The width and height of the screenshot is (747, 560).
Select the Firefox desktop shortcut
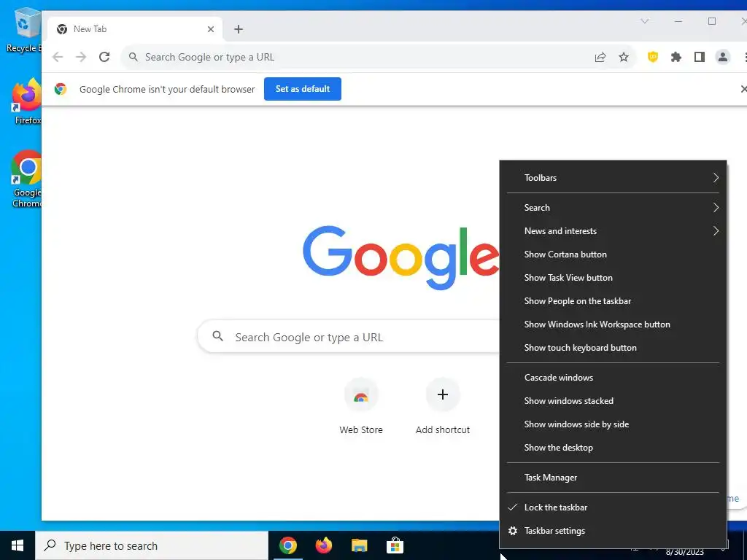(x=27, y=101)
